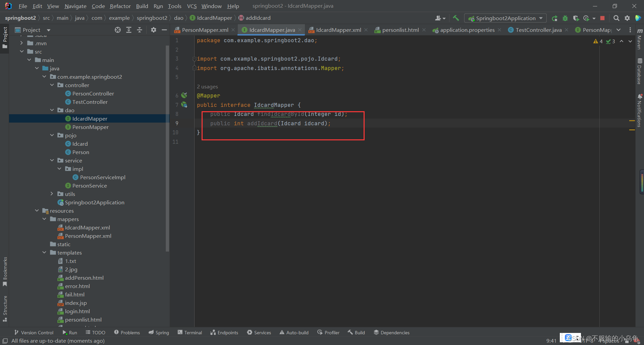Open Profiler tool window

pos(328,332)
